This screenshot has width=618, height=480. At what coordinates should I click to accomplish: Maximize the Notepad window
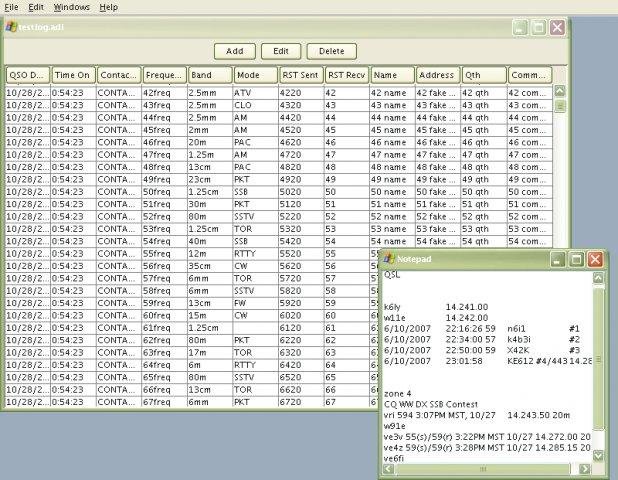(x=576, y=259)
